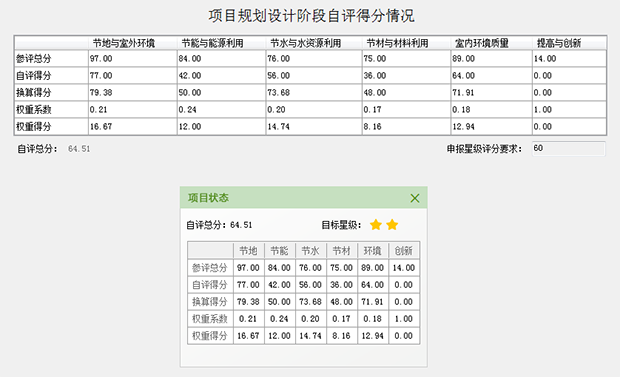The width and height of the screenshot is (620, 377).
Task: Select the 节材 column header in the popup
Action: point(342,250)
